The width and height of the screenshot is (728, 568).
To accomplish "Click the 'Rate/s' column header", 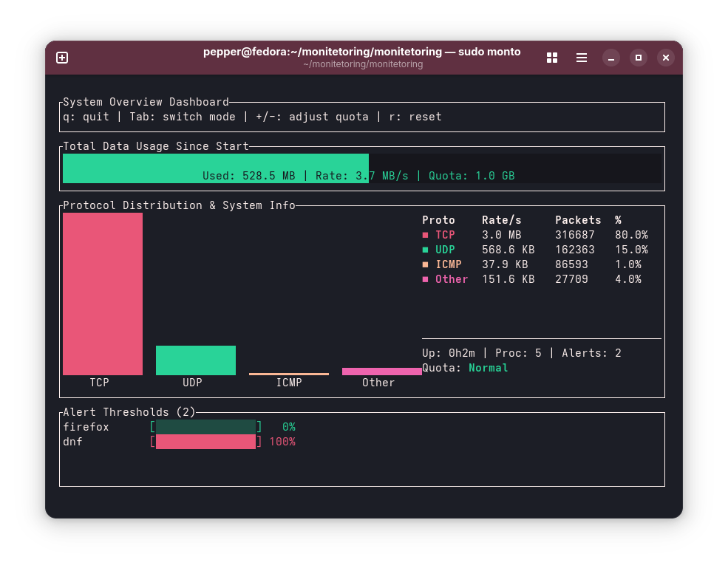I will click(501, 220).
